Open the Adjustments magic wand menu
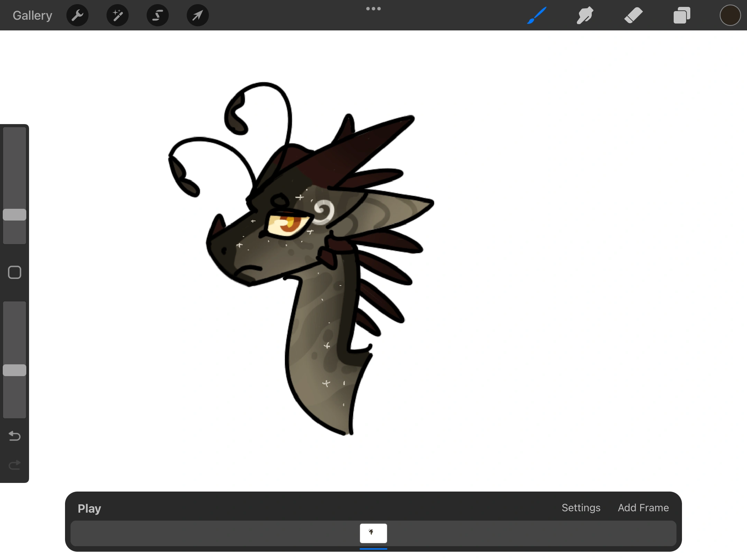The width and height of the screenshot is (747, 560). pyautogui.click(x=118, y=15)
